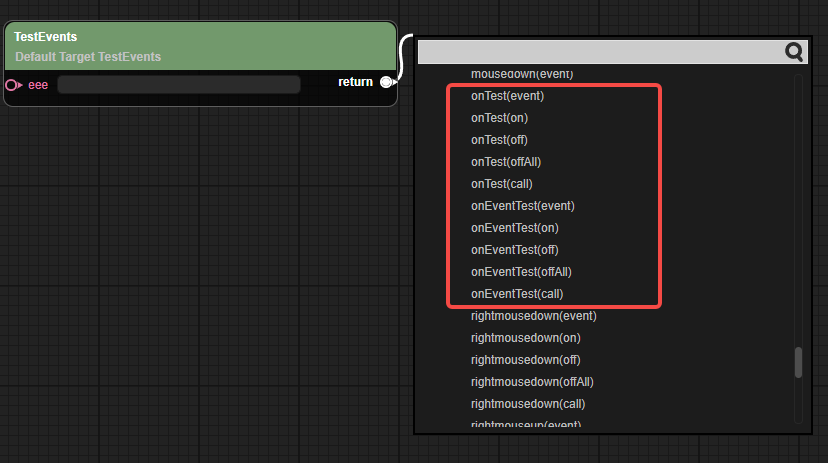This screenshot has height=463, width=828.
Task: Select the onTest(on) entry
Action: click(499, 118)
